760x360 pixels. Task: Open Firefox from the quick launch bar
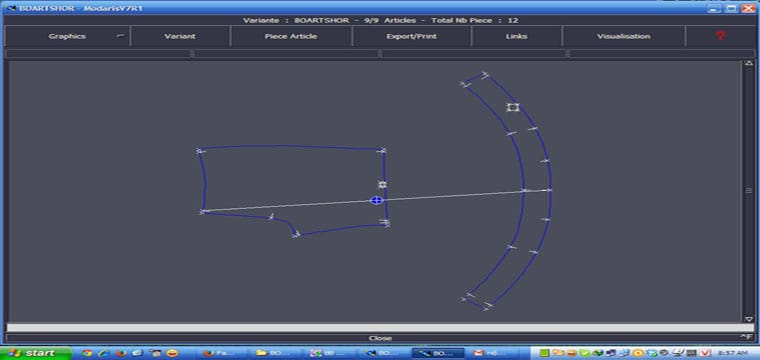tap(120, 353)
